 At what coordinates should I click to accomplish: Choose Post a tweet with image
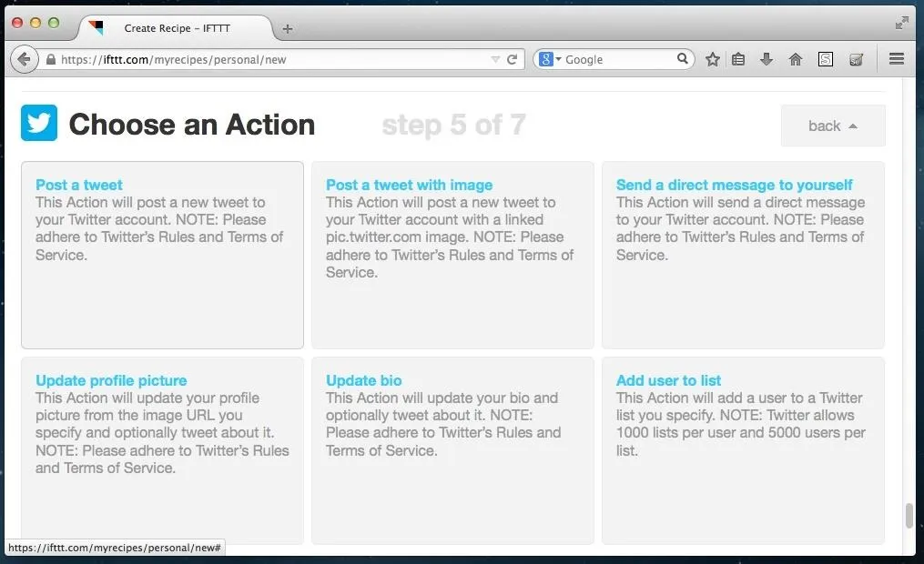452,255
